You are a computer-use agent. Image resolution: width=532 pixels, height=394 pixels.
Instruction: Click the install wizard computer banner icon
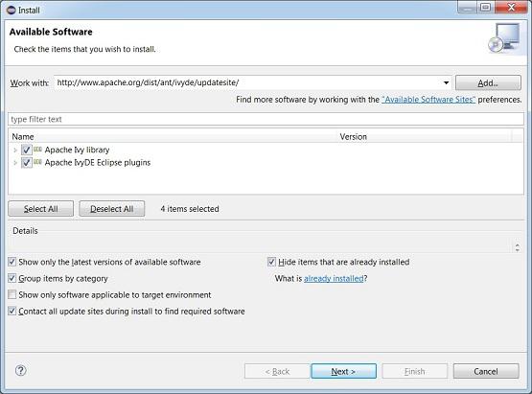(x=504, y=37)
